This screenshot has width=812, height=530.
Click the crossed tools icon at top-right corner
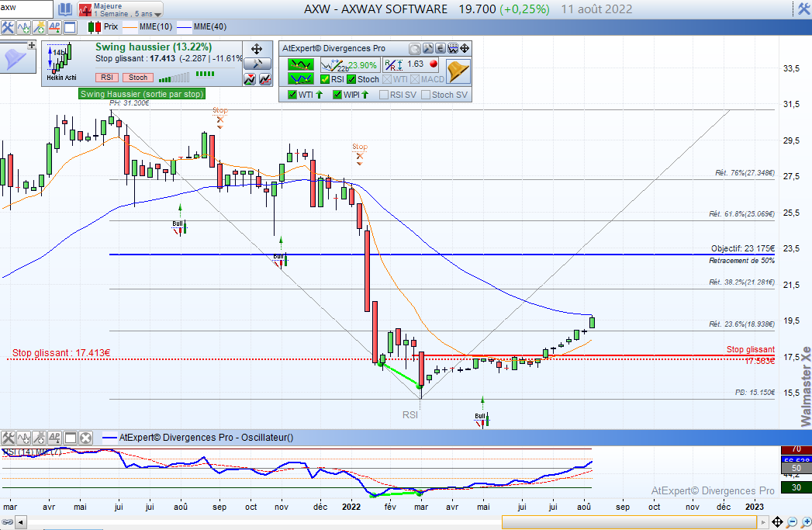point(802,9)
